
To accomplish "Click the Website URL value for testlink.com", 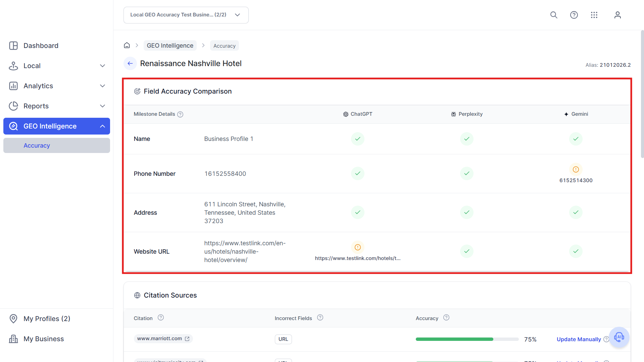I will pos(245,252).
